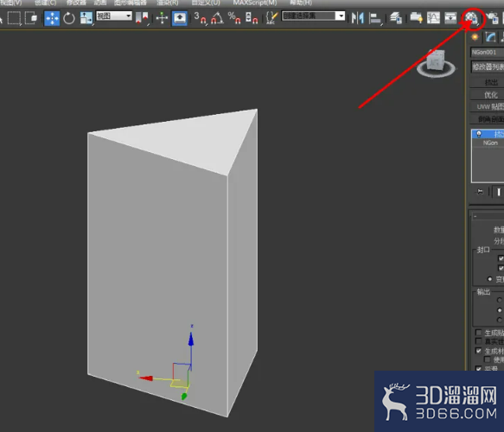Viewport: 504px width, 432px height.
Task: Activate the Select and Scale tool
Action: tap(86, 18)
